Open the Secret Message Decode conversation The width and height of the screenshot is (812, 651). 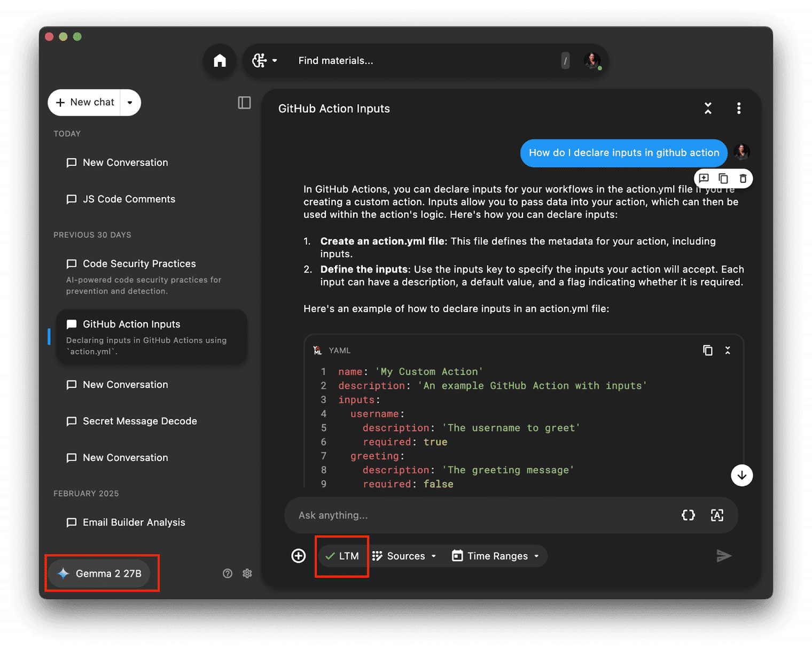point(152,421)
